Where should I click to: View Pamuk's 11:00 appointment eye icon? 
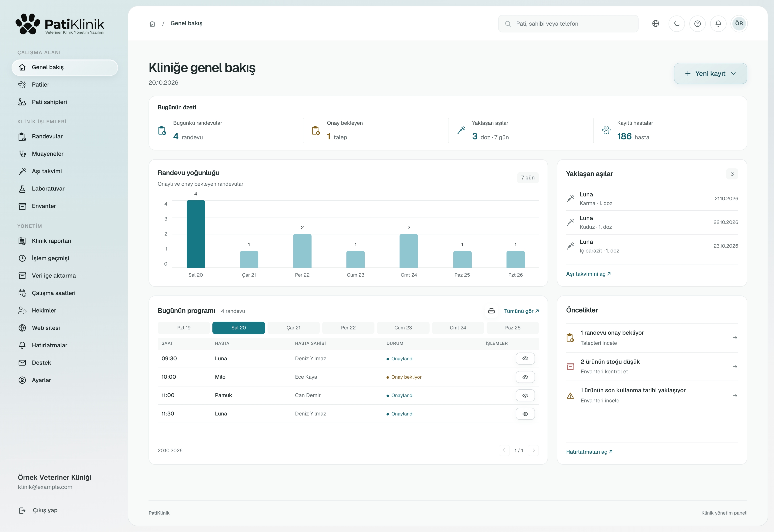tap(525, 395)
